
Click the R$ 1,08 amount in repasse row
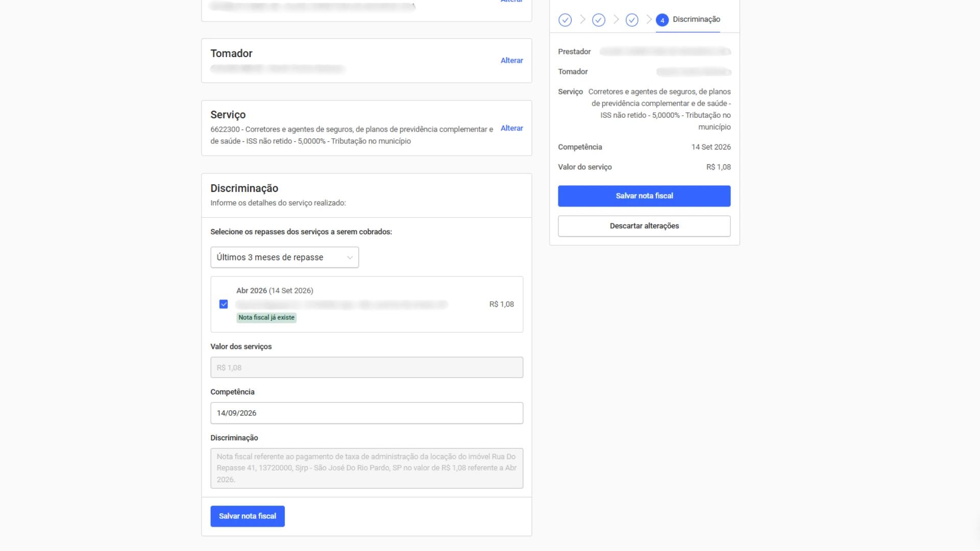click(x=501, y=304)
